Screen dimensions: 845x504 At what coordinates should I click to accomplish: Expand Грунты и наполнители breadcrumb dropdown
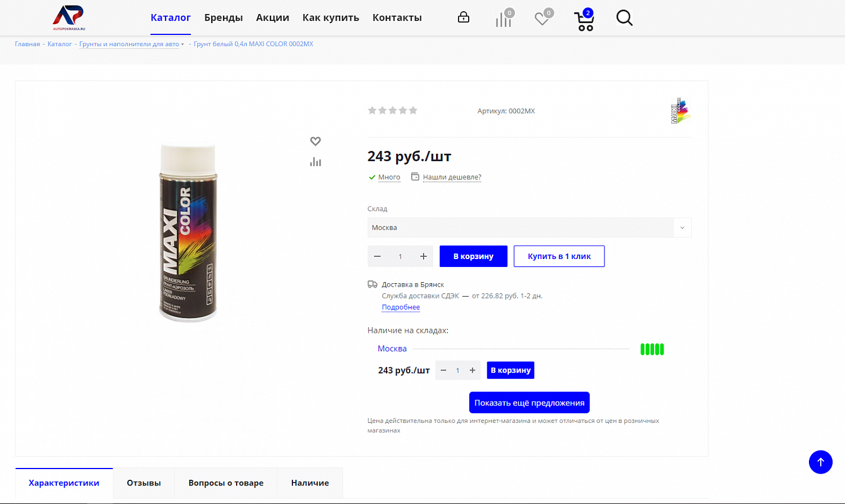pos(183,44)
